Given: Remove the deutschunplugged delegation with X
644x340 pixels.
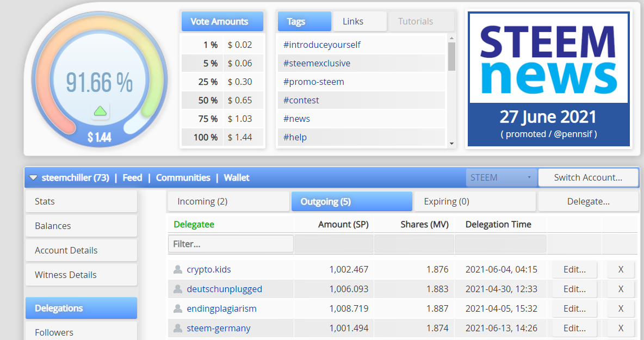Looking at the screenshot, I should [x=621, y=289].
